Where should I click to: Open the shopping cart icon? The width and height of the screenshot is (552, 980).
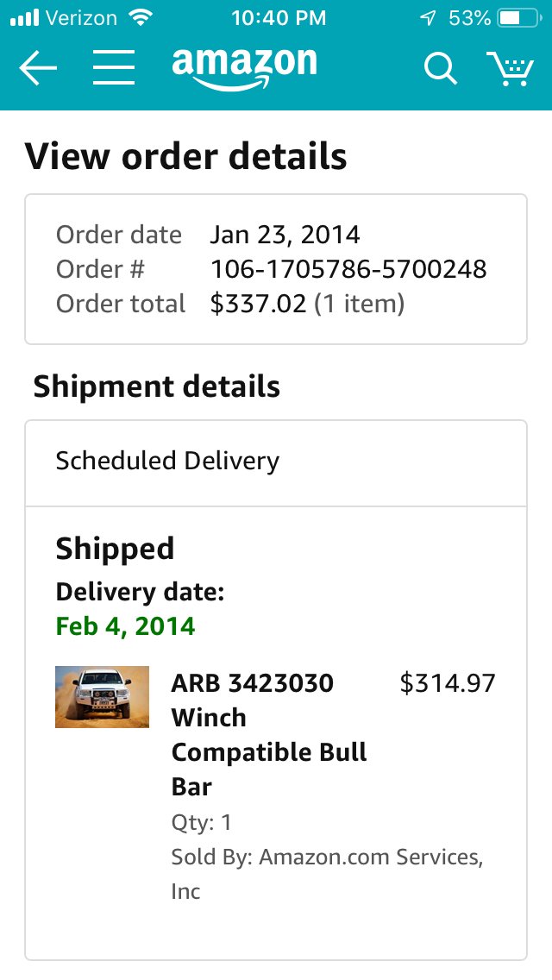pos(511,68)
